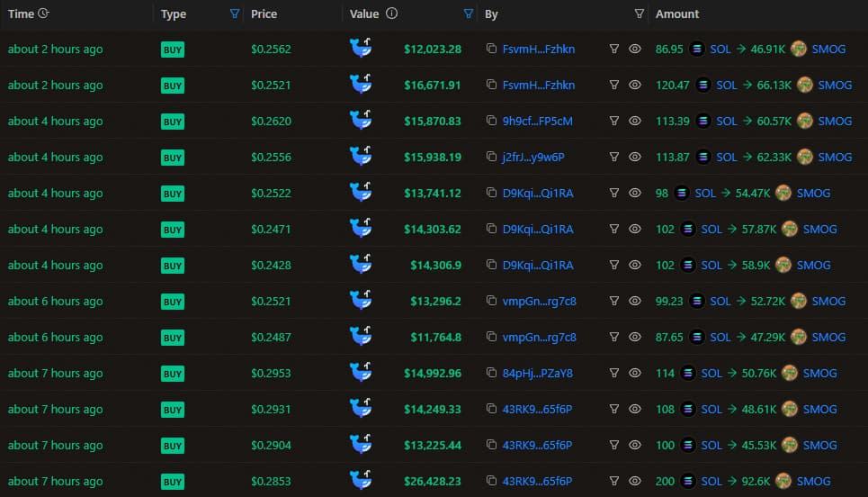Filter by wallet in the $14,249.33 row
868x497 pixels.
tap(614, 409)
